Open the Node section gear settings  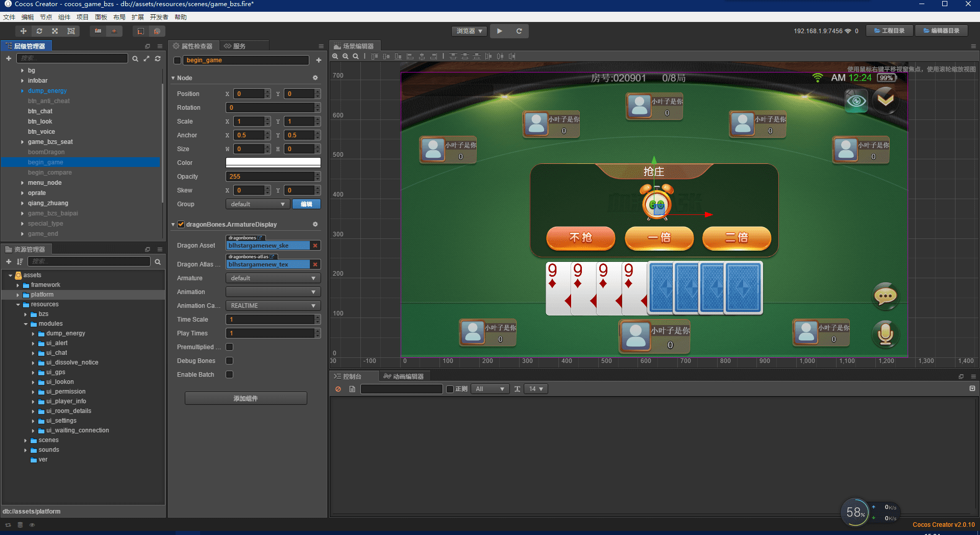click(x=315, y=78)
